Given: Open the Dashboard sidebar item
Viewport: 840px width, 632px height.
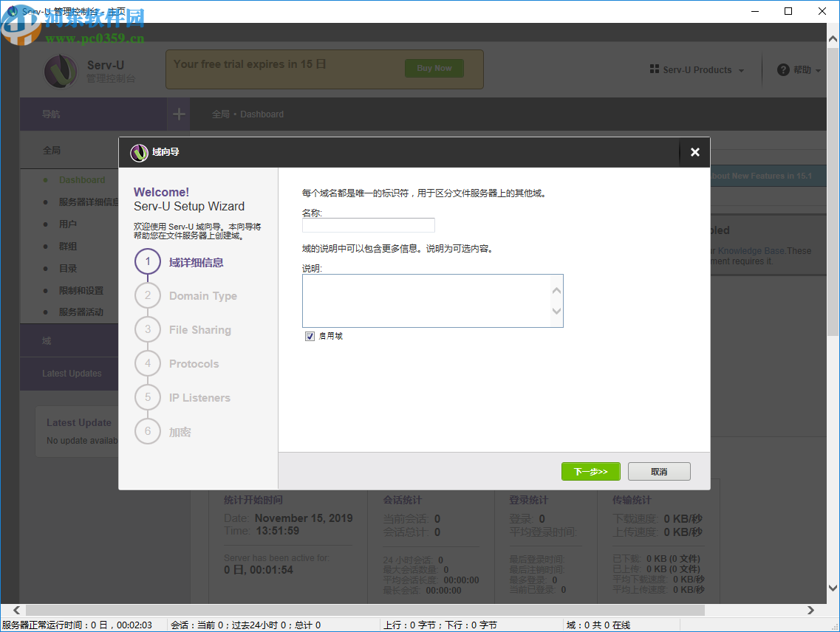Looking at the screenshot, I should pyautogui.click(x=82, y=180).
